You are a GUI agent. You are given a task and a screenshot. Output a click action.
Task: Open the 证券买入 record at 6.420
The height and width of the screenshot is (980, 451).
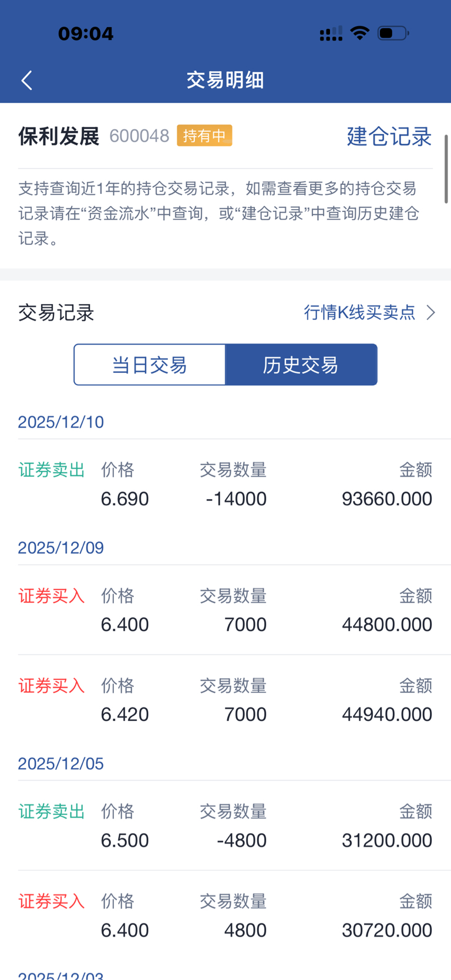pos(225,700)
